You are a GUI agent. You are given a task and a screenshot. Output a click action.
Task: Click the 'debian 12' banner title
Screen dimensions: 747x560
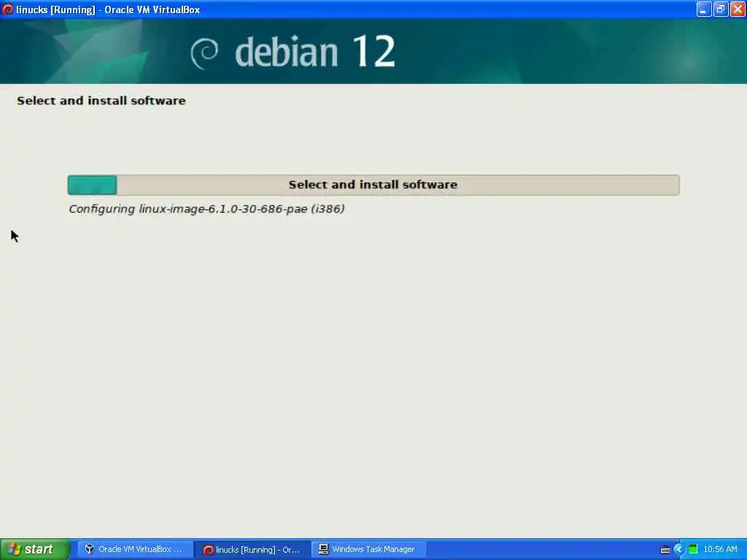point(315,52)
